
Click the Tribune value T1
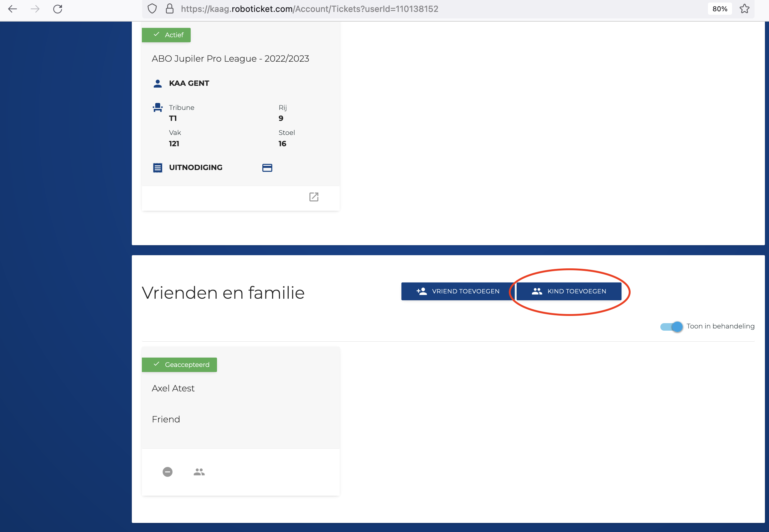[x=173, y=118]
